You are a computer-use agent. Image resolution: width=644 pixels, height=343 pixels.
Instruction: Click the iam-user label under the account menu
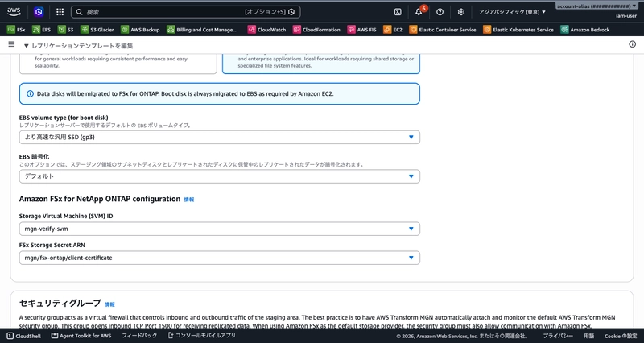[626, 16]
